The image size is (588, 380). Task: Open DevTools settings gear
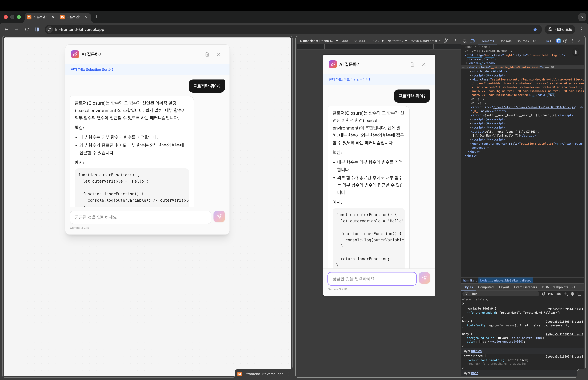coord(565,41)
